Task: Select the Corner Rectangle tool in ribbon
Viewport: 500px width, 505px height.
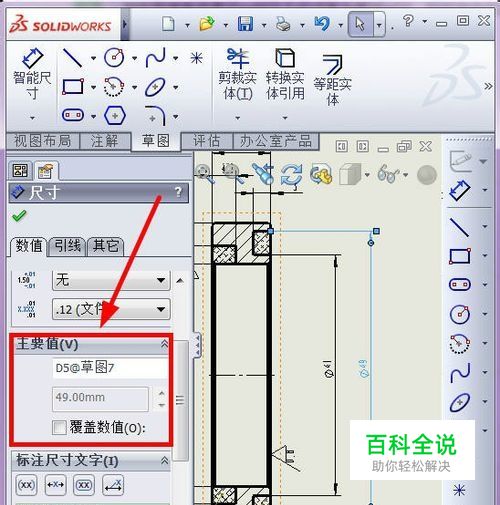Action: click(x=73, y=87)
